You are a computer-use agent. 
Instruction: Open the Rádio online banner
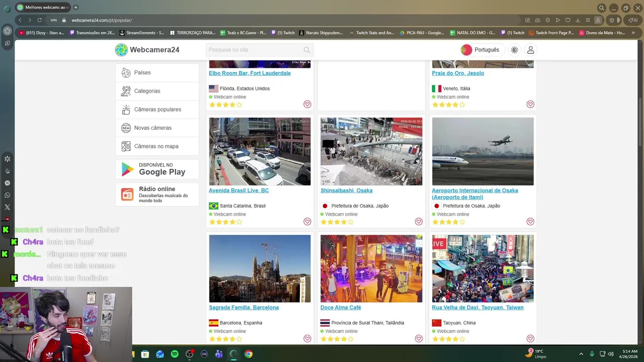(x=157, y=195)
